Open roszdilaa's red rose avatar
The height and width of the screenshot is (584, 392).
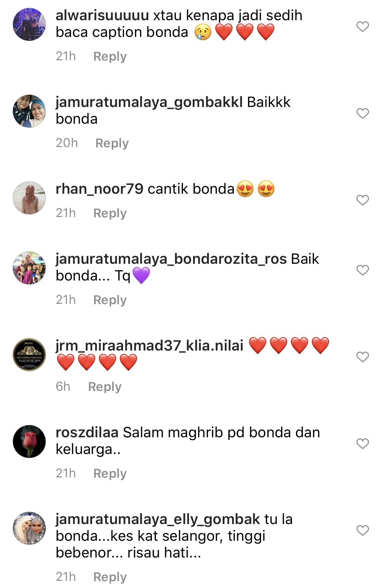(29, 441)
